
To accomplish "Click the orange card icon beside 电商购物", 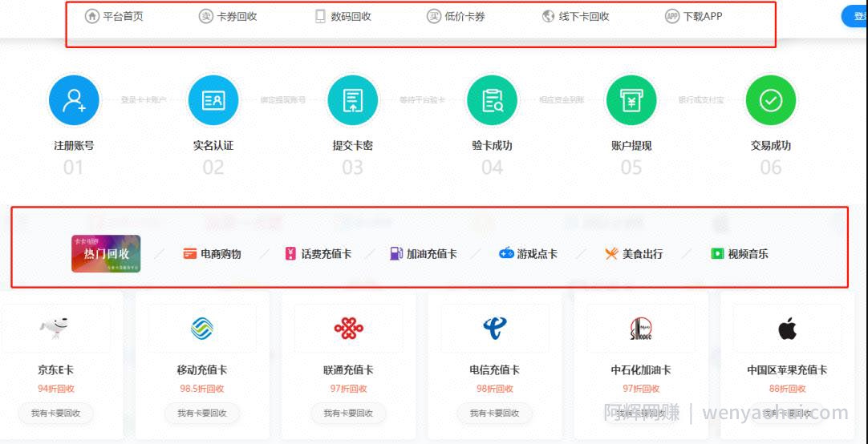I will 190,254.
